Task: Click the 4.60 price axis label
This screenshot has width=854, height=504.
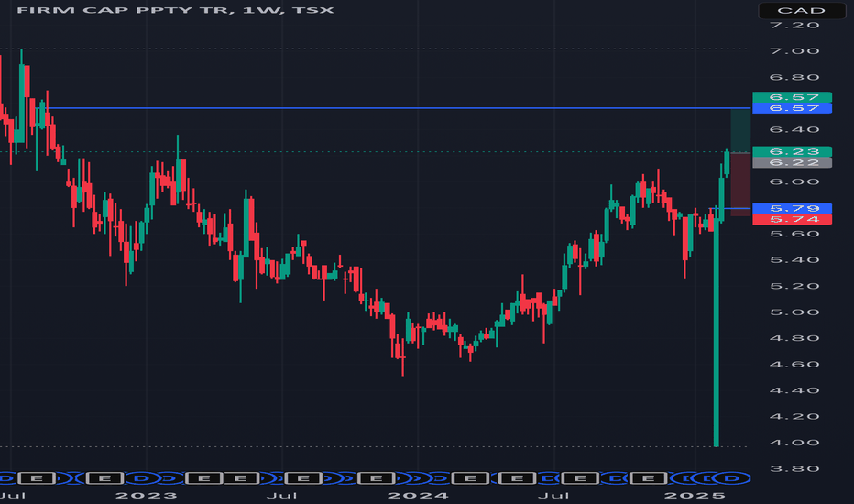Action: click(x=794, y=364)
